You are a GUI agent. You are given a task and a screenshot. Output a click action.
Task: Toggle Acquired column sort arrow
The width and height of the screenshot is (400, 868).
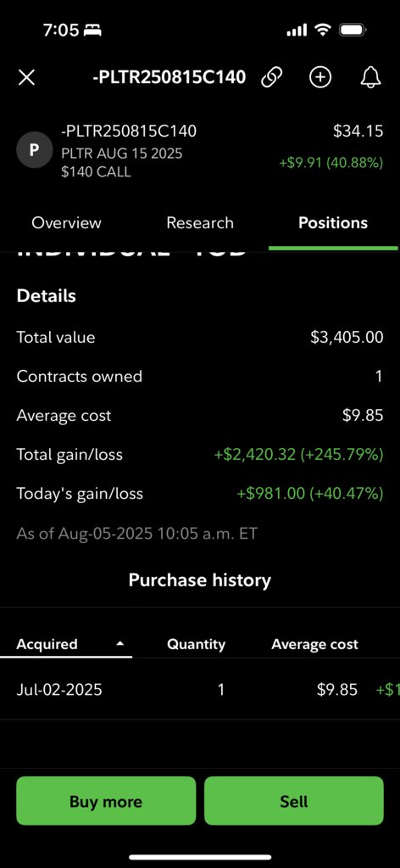(120, 644)
